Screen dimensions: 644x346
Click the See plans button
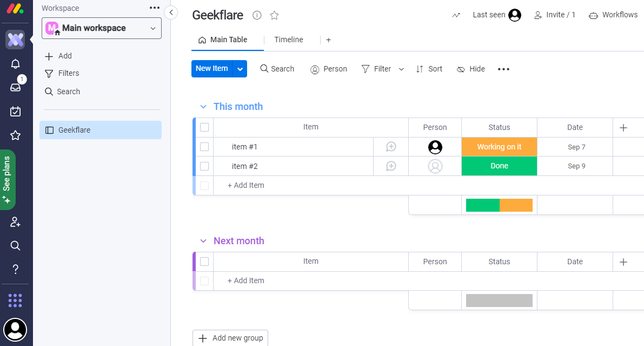(8, 174)
